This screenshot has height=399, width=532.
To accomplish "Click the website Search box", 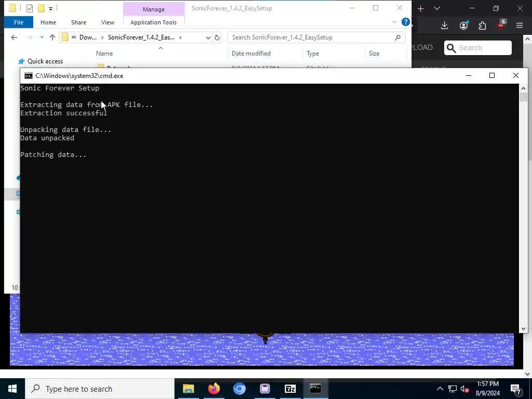I will [478, 48].
